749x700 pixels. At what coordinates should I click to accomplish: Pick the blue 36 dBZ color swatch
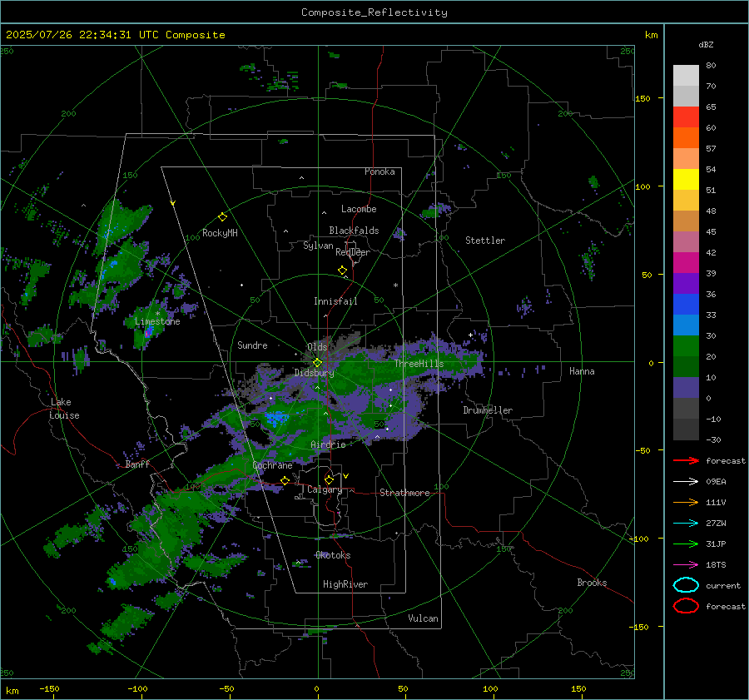686,304
